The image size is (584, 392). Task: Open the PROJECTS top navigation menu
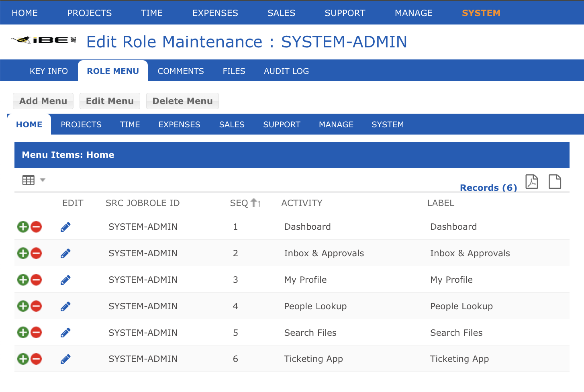pyautogui.click(x=90, y=13)
